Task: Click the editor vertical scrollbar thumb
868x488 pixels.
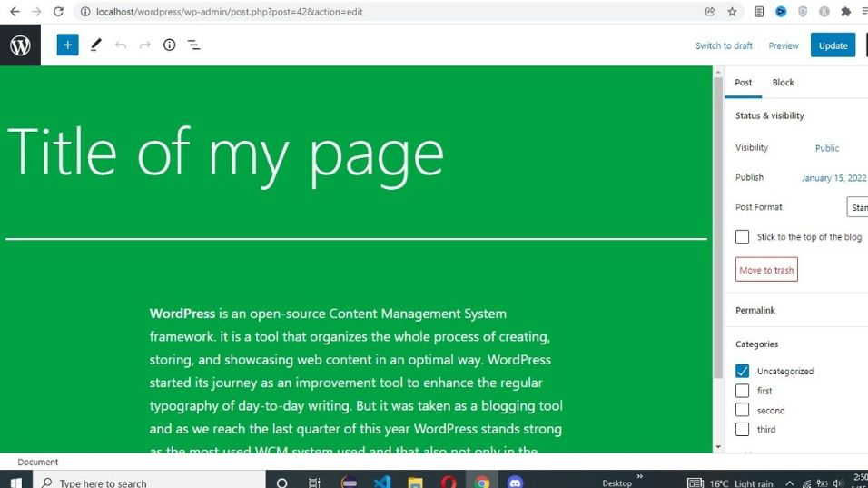Action: point(718,227)
